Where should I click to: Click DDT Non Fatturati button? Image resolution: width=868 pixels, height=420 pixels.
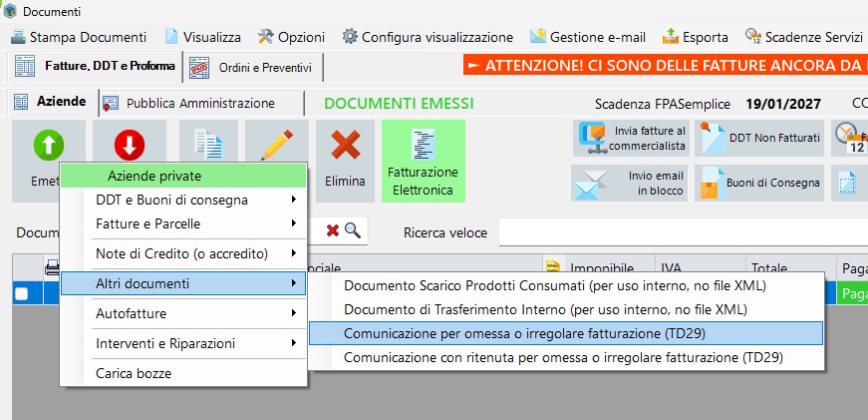click(759, 138)
